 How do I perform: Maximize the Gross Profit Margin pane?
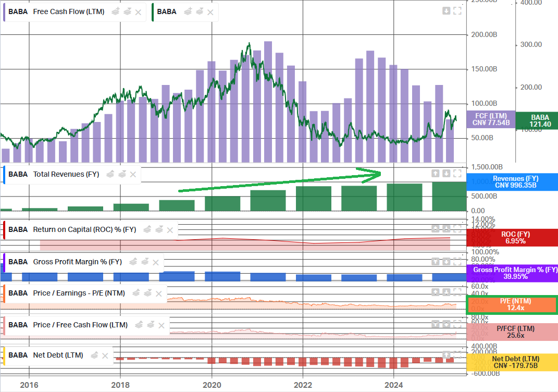click(457, 262)
